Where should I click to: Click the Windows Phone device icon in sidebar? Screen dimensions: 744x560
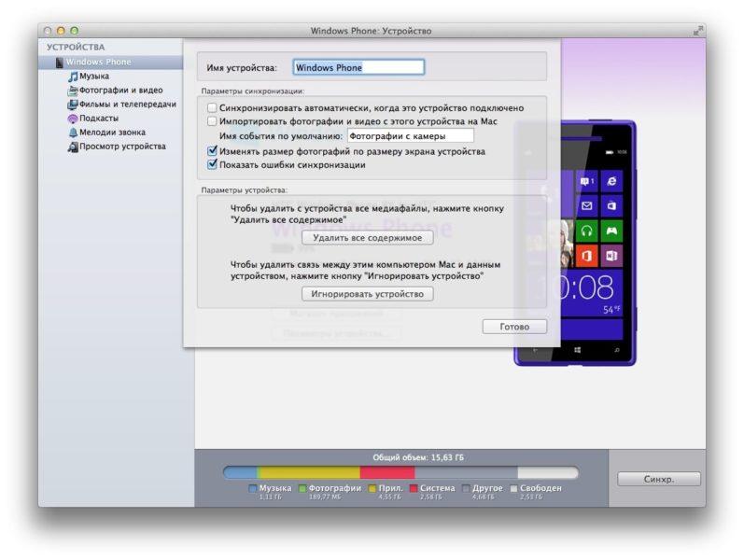point(60,63)
